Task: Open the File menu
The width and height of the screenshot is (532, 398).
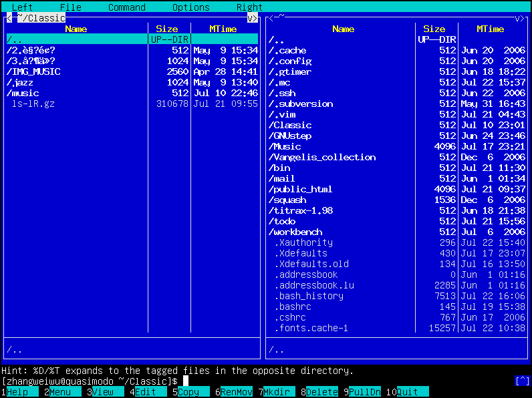Action: [x=70, y=7]
